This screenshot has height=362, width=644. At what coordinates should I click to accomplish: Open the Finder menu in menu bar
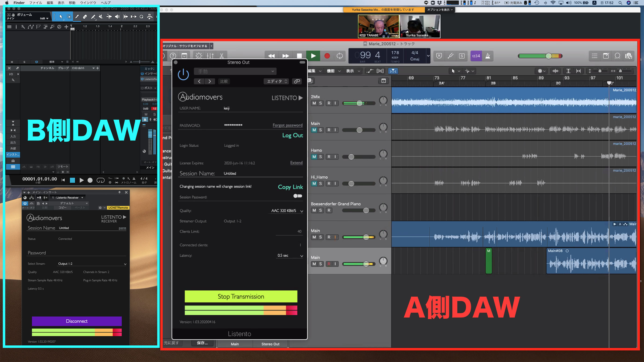coord(19,3)
